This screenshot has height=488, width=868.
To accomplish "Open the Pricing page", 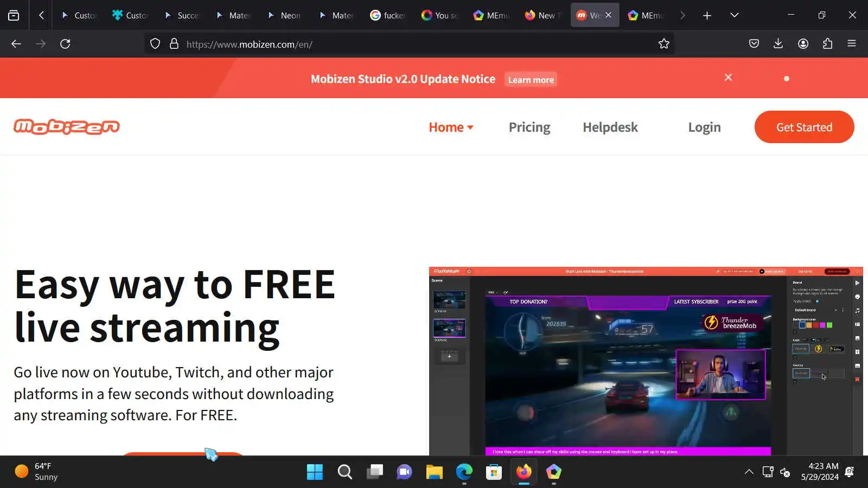I will (529, 127).
